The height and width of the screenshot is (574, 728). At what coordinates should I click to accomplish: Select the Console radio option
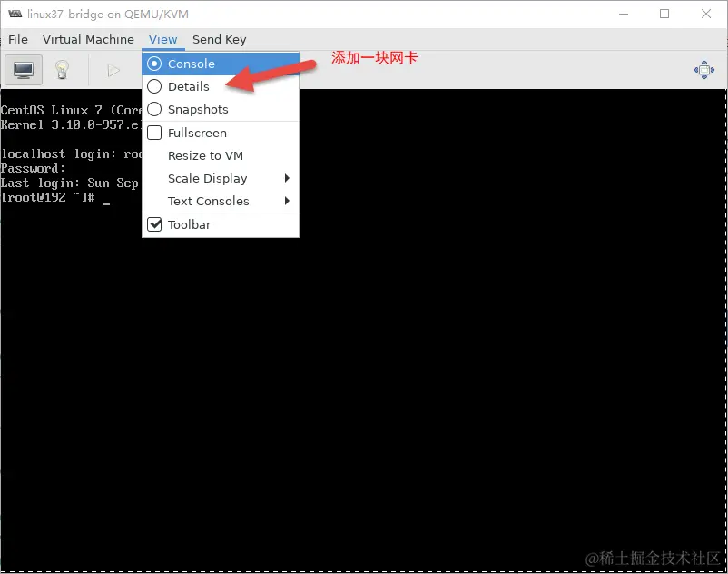[x=154, y=64]
